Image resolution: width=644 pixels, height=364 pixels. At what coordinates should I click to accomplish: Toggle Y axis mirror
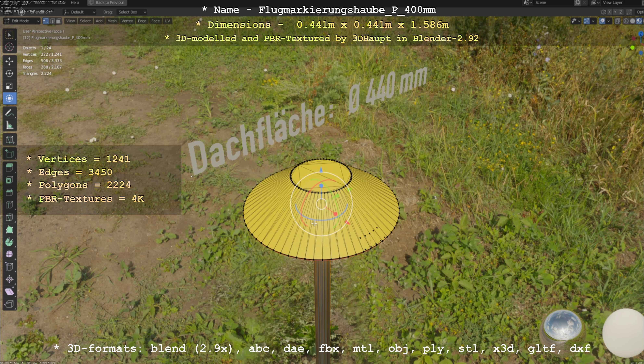click(615, 12)
